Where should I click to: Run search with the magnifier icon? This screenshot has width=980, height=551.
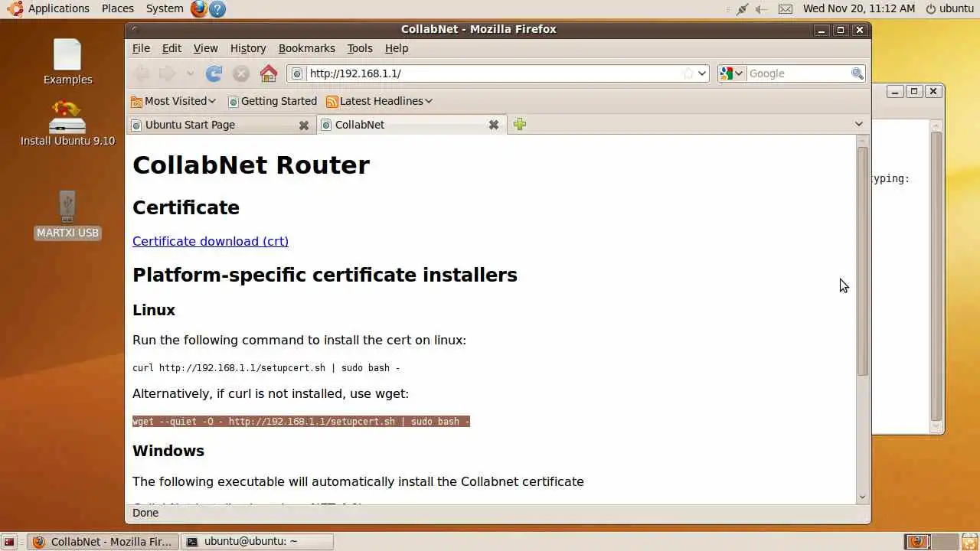[x=857, y=73]
